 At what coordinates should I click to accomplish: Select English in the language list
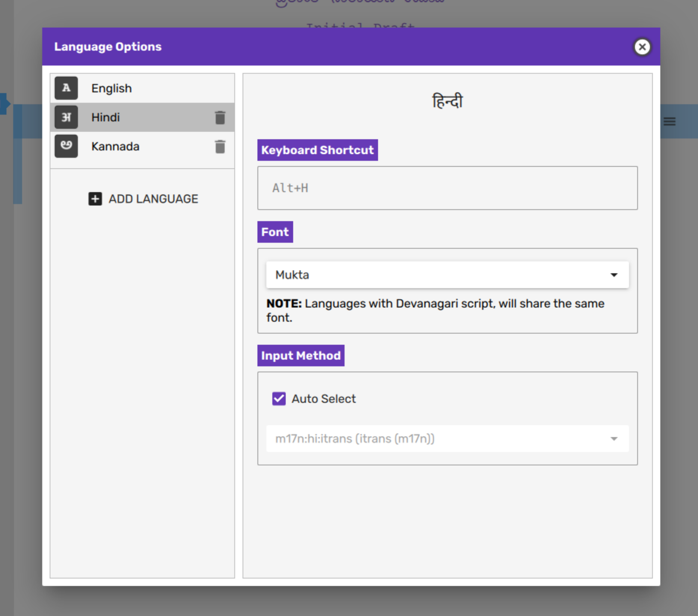pyautogui.click(x=112, y=88)
